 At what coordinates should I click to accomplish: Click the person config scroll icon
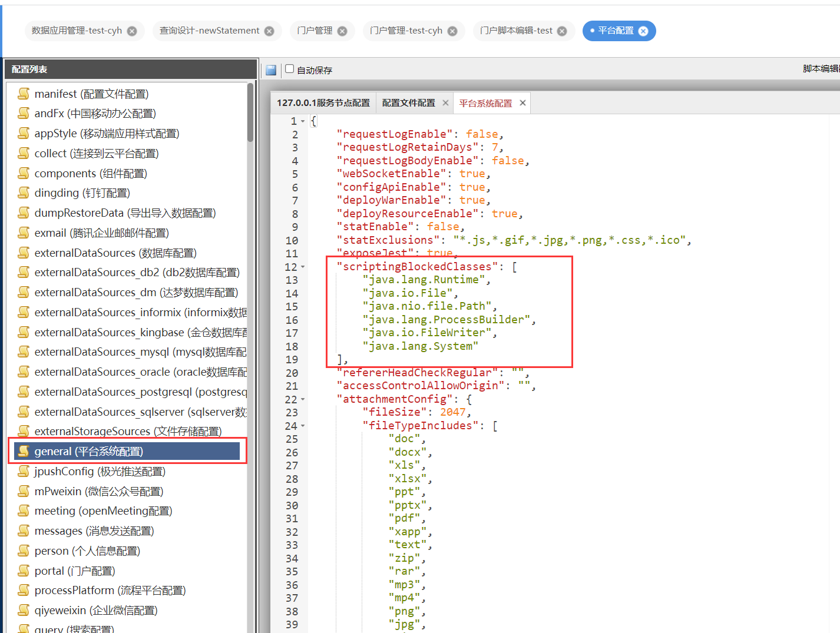point(24,551)
